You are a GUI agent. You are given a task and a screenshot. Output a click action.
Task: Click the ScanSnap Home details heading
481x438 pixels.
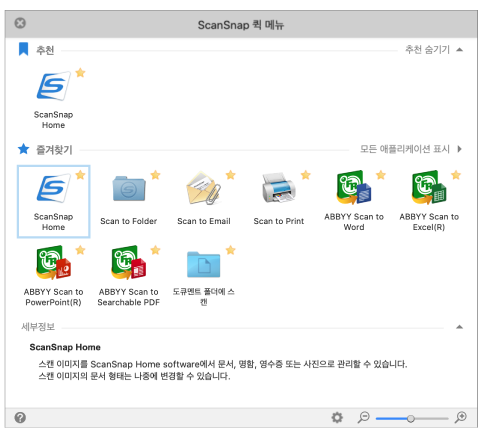(65, 347)
